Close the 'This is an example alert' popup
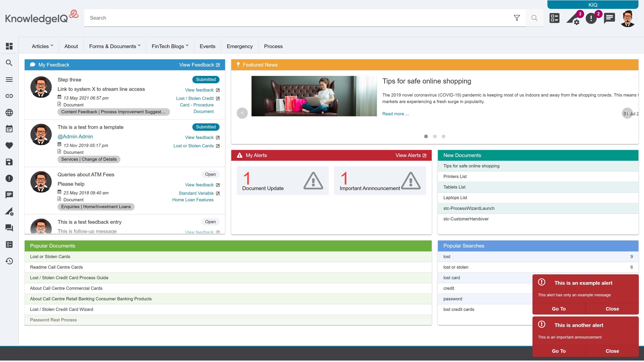This screenshot has height=362, width=644. pyautogui.click(x=612, y=309)
